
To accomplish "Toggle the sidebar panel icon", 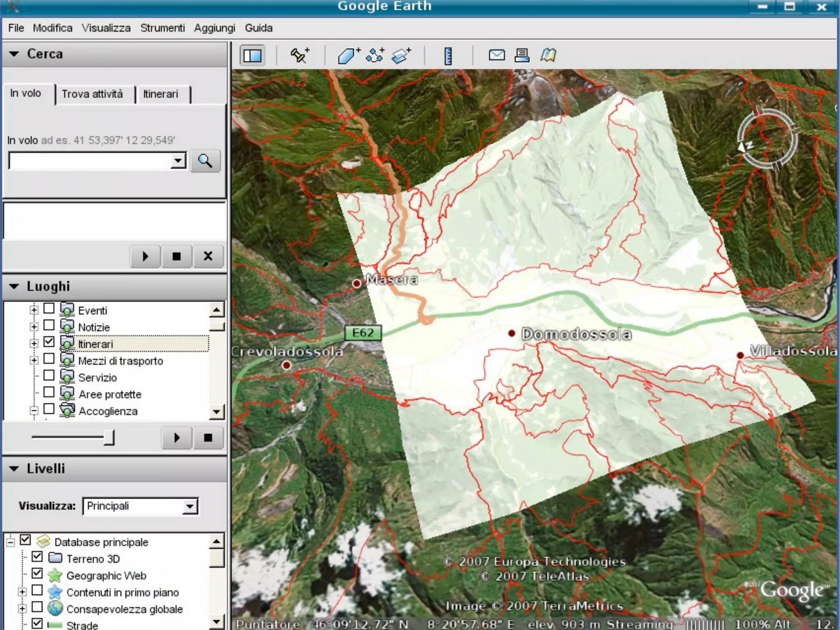I will (x=252, y=55).
